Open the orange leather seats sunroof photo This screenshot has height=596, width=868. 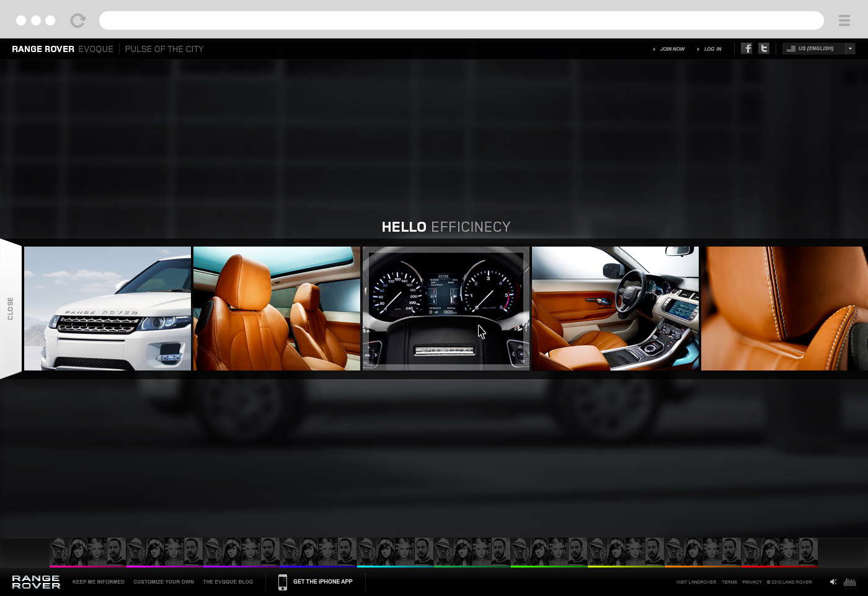tap(277, 309)
